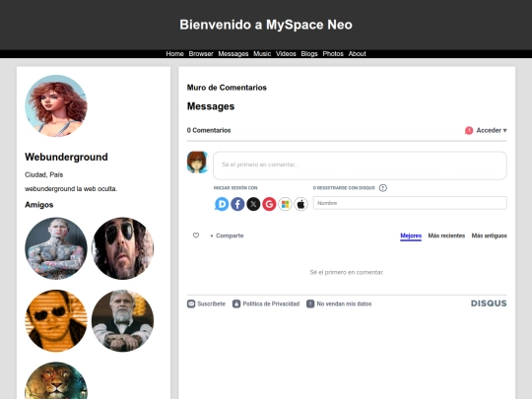
Task: Open Browser in the navigation bar
Action: tap(201, 53)
